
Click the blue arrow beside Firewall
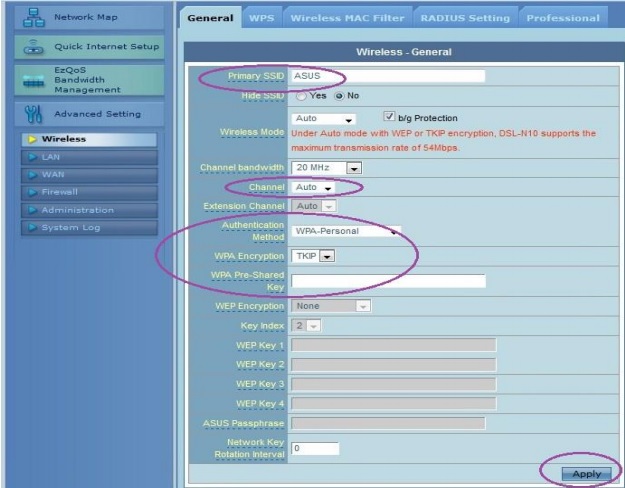point(32,192)
